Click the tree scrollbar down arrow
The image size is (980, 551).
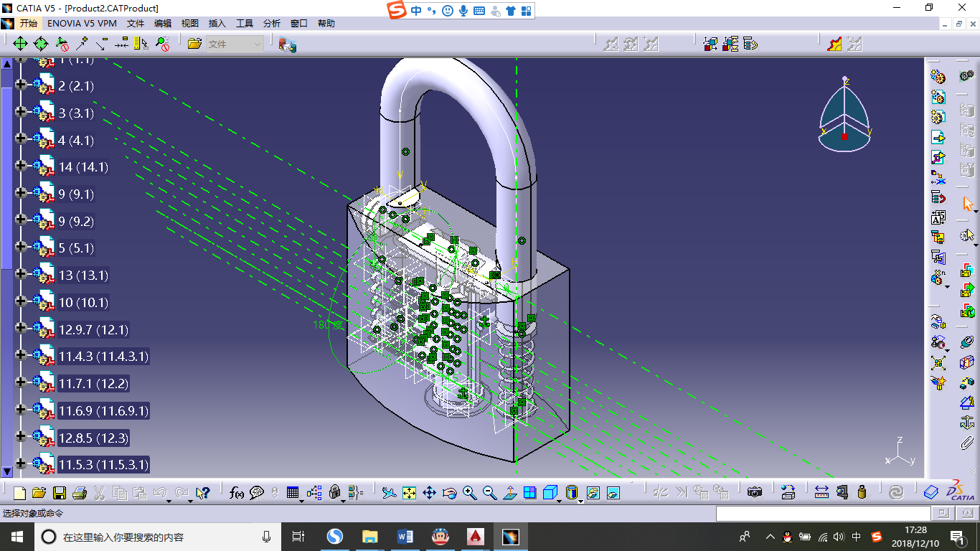7,471
